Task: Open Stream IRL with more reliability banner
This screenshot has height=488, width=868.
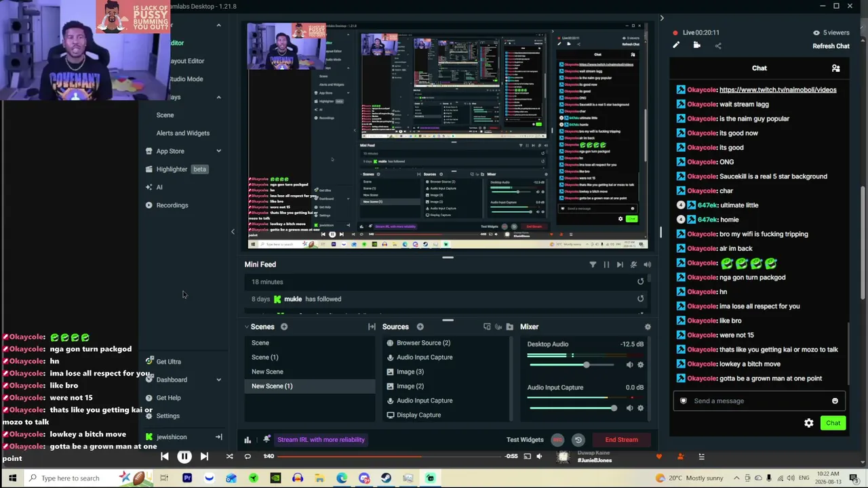Action: pyautogui.click(x=321, y=440)
